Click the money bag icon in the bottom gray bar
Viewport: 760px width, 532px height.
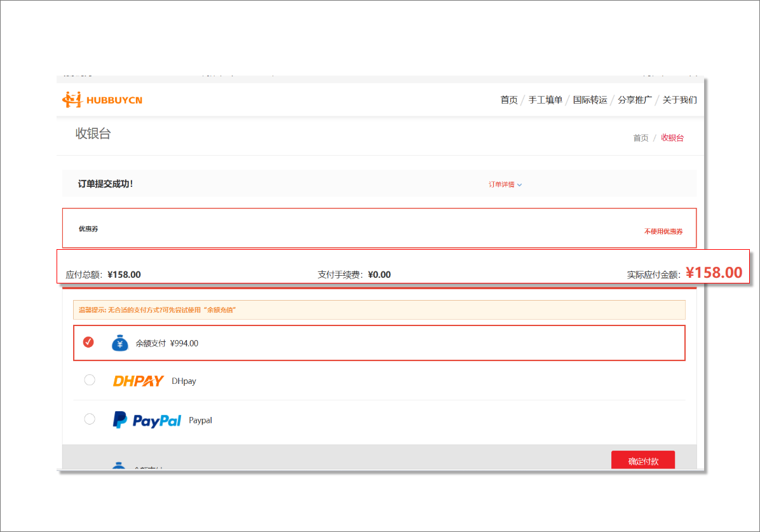click(120, 467)
